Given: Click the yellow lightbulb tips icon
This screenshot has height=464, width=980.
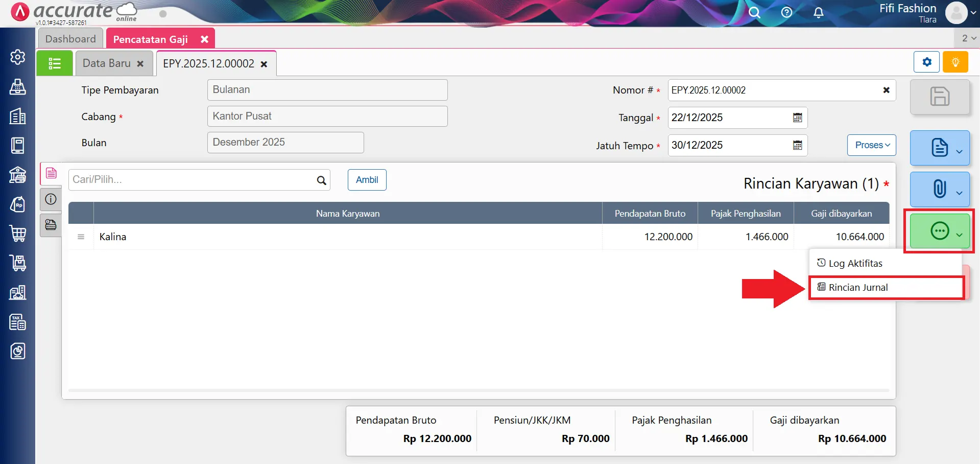Looking at the screenshot, I should 955,62.
